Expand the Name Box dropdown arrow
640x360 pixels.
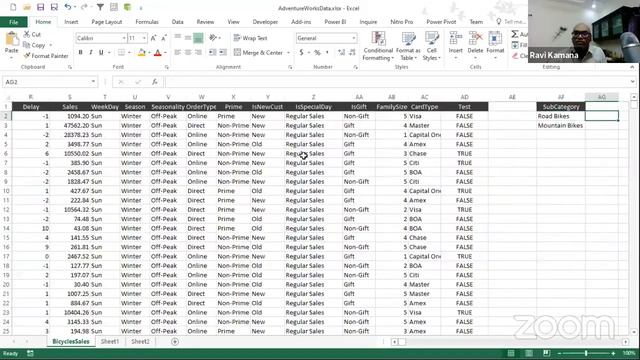(93, 82)
